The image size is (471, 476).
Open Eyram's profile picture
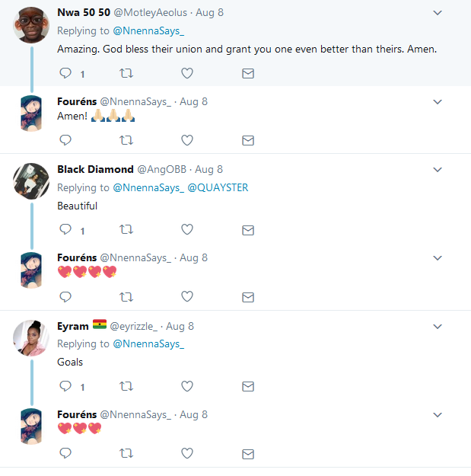(32, 337)
